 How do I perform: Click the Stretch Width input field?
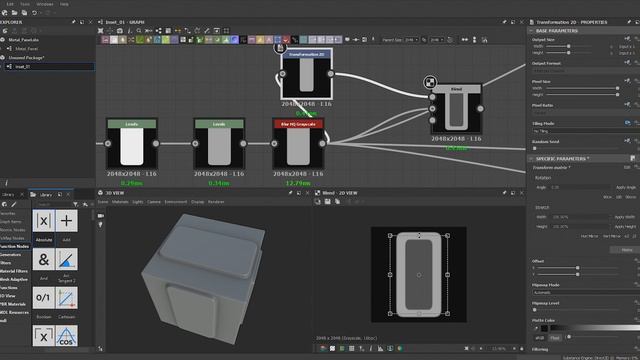[x=580, y=217]
